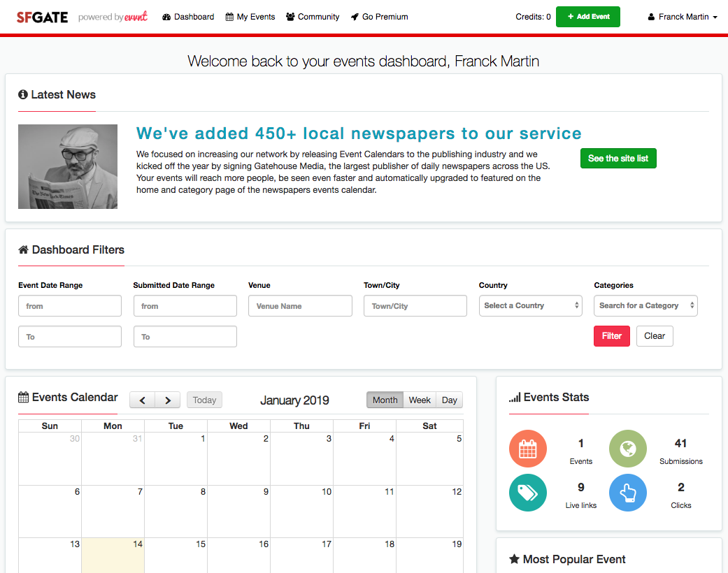Click the SFGATE logo
Screen dimensions: 728x573
42,17
